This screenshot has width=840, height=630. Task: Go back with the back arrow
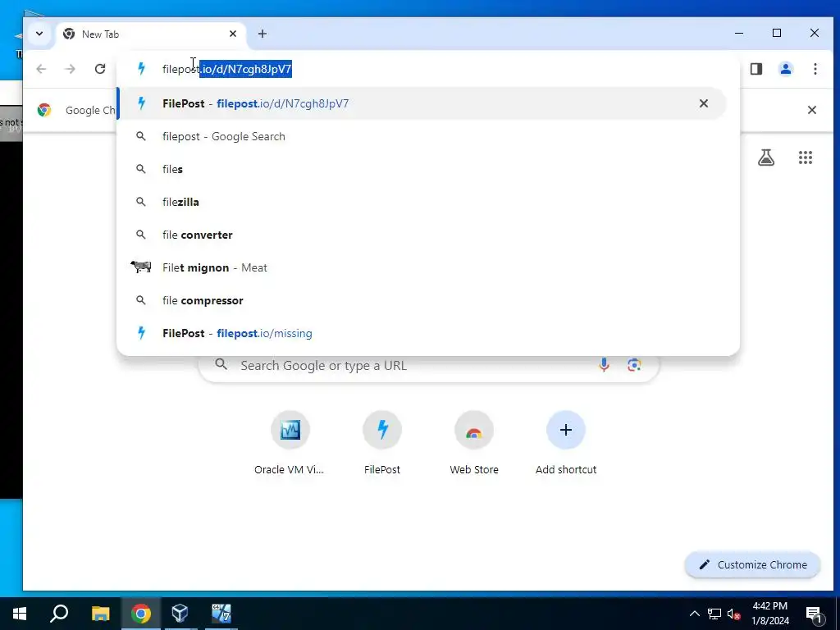pos(41,69)
